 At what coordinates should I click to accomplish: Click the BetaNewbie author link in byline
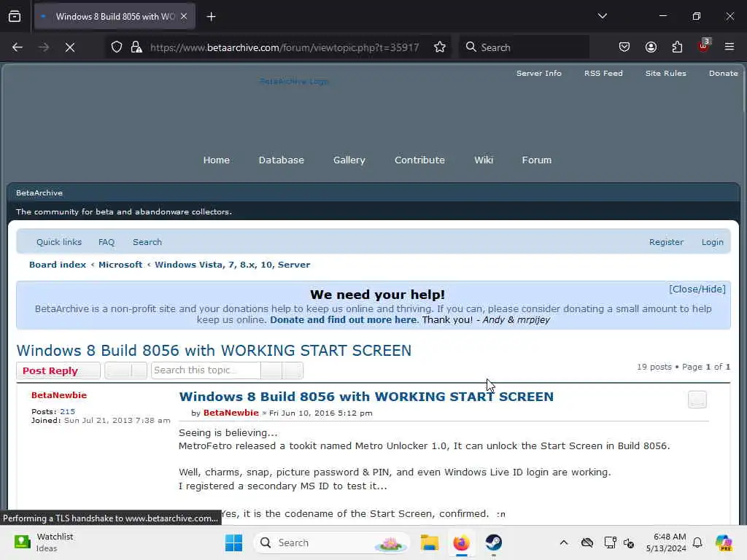(x=231, y=413)
